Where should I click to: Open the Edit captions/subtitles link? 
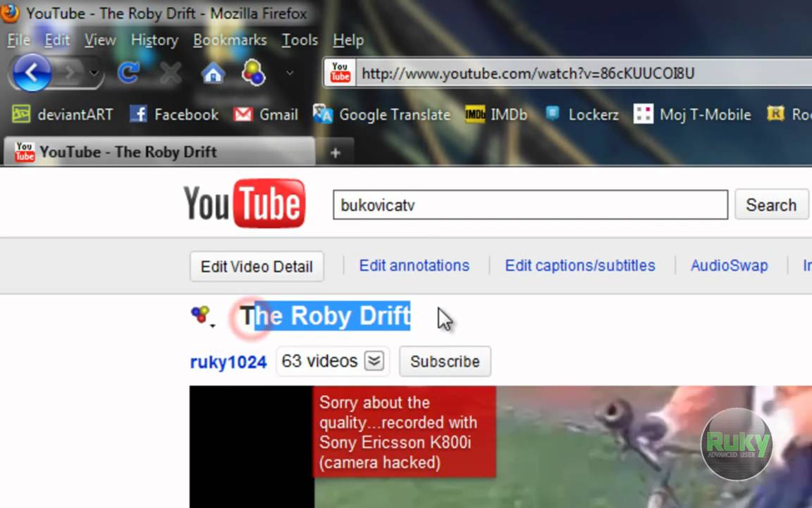(x=580, y=265)
